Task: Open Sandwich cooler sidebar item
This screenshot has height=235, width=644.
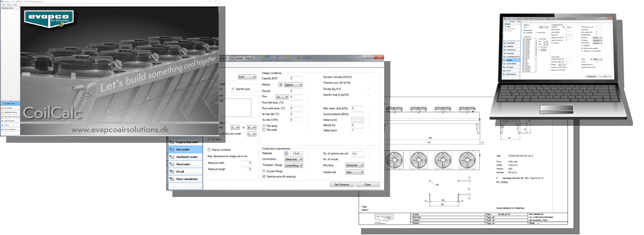Action: coord(186,156)
